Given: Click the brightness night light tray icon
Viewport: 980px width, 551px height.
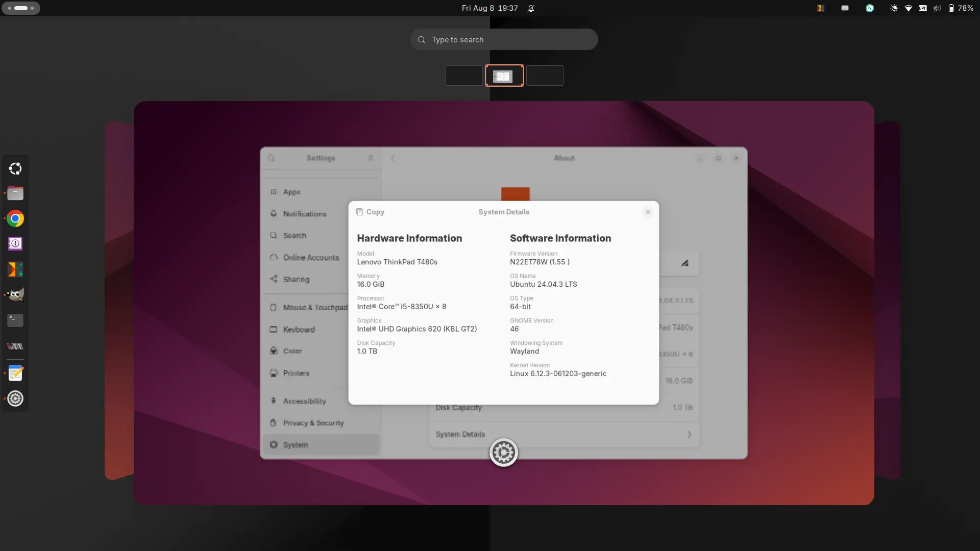Looking at the screenshot, I should click(x=894, y=8).
